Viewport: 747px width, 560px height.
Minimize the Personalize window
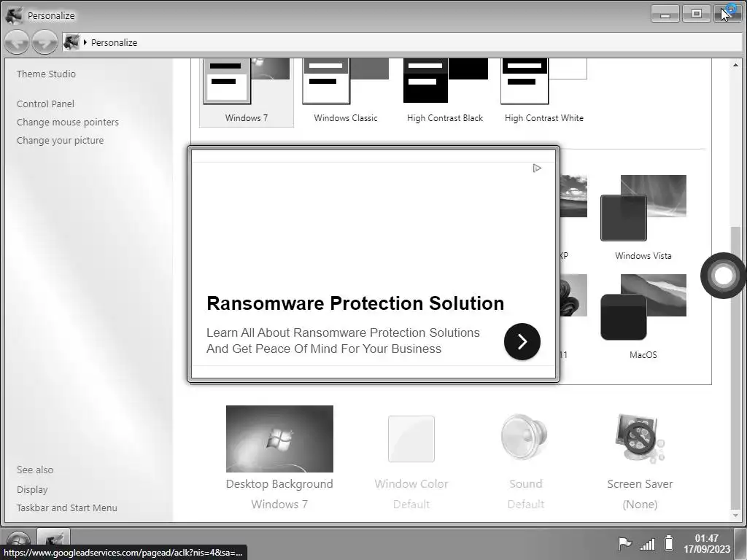pyautogui.click(x=665, y=14)
